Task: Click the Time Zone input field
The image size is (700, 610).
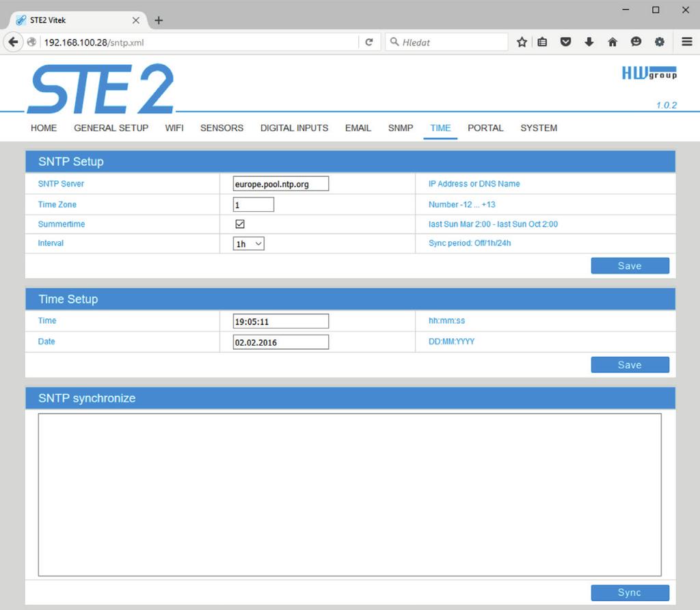Action: 253,205
